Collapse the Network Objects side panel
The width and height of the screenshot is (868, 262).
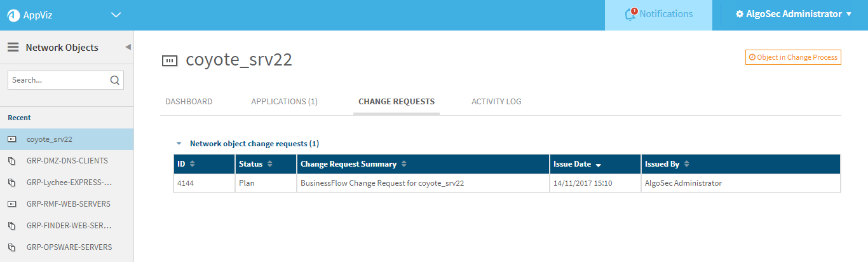coord(128,47)
